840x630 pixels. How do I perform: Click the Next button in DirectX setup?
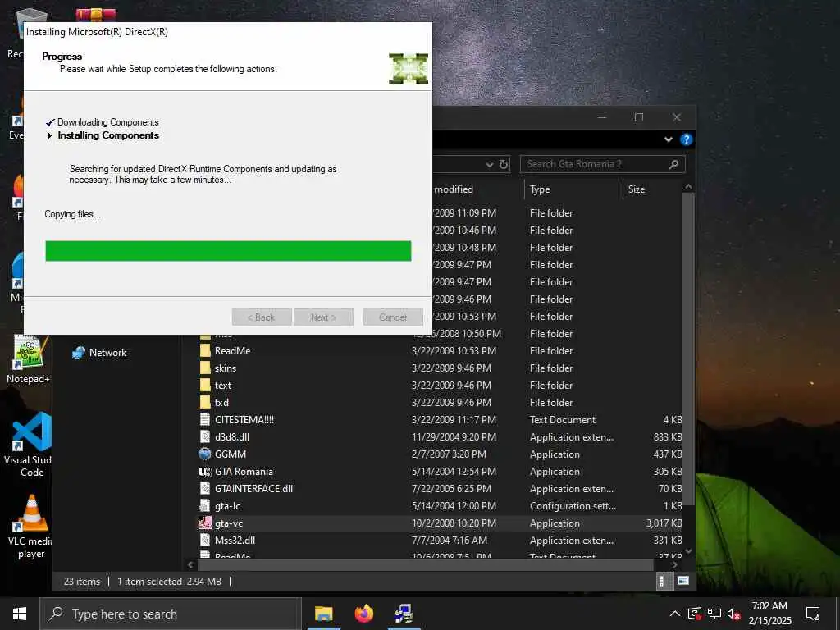323,317
